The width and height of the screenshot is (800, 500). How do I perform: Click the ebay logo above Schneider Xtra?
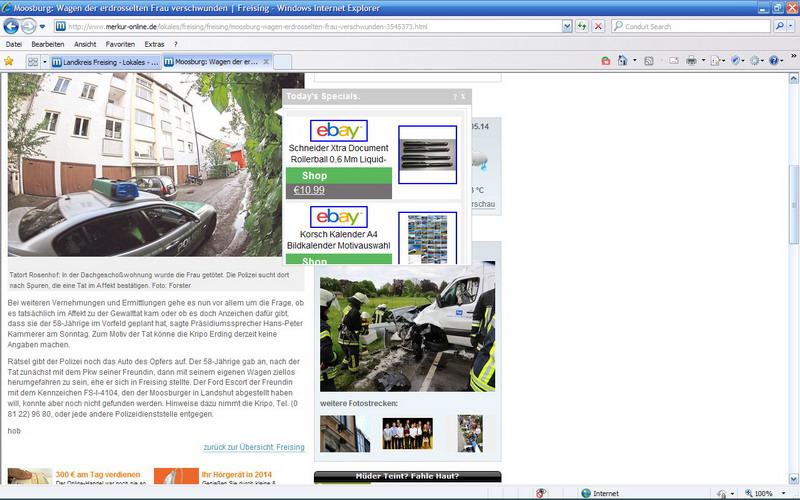click(339, 131)
